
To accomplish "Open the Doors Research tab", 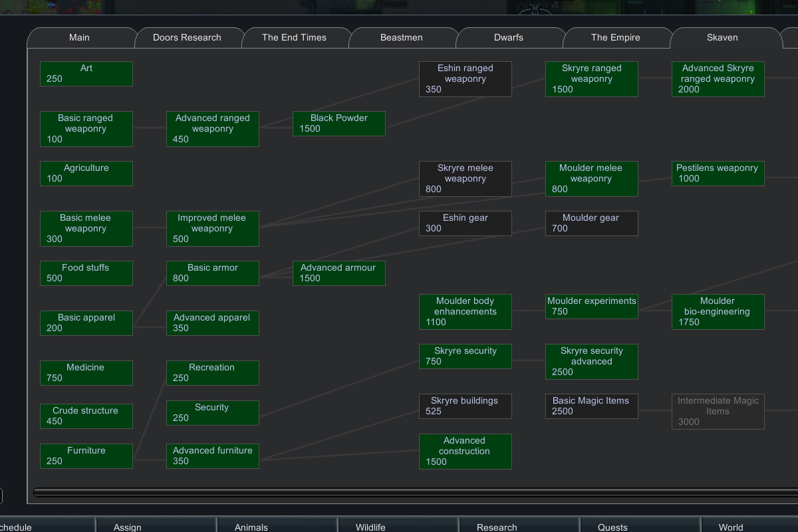I will pyautogui.click(x=188, y=38).
